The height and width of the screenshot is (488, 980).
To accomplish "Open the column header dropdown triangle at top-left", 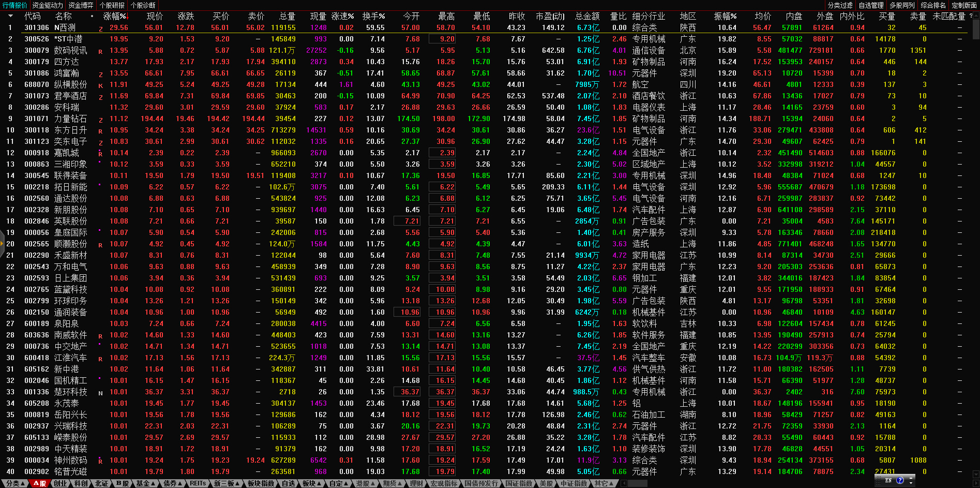I will pos(10,16).
